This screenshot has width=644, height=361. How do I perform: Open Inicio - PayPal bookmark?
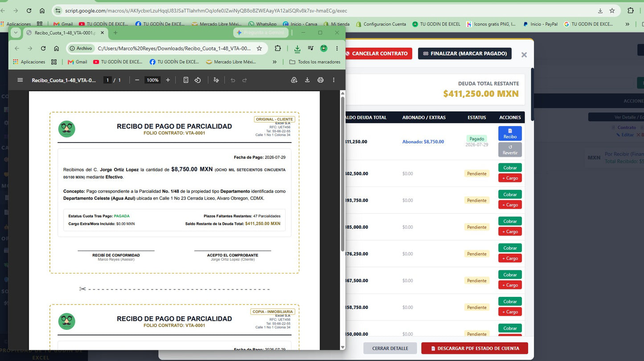pos(540,24)
